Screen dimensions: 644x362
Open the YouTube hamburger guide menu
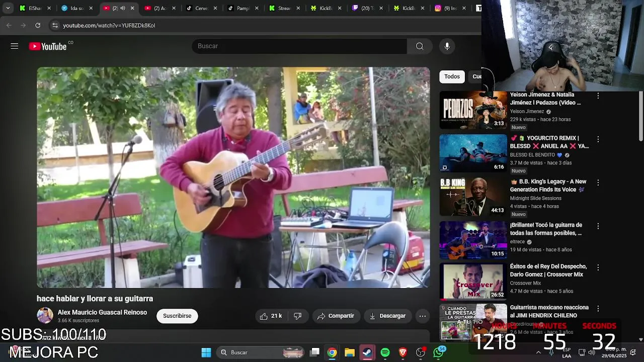14,46
